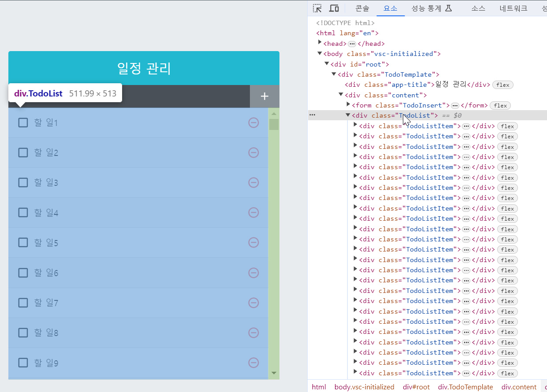The width and height of the screenshot is (547, 392).
Task: Remove 할 일8 with its minus icon
Action: pos(253,333)
